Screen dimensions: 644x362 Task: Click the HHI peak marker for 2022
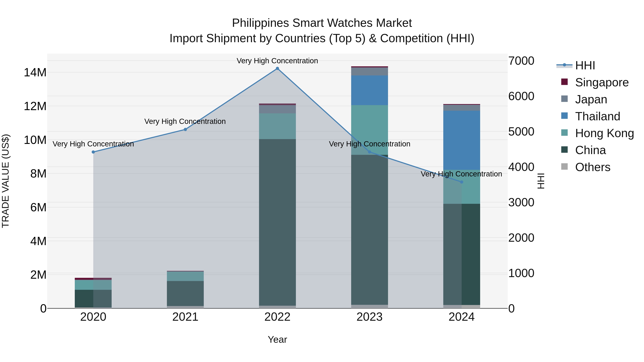tap(277, 68)
